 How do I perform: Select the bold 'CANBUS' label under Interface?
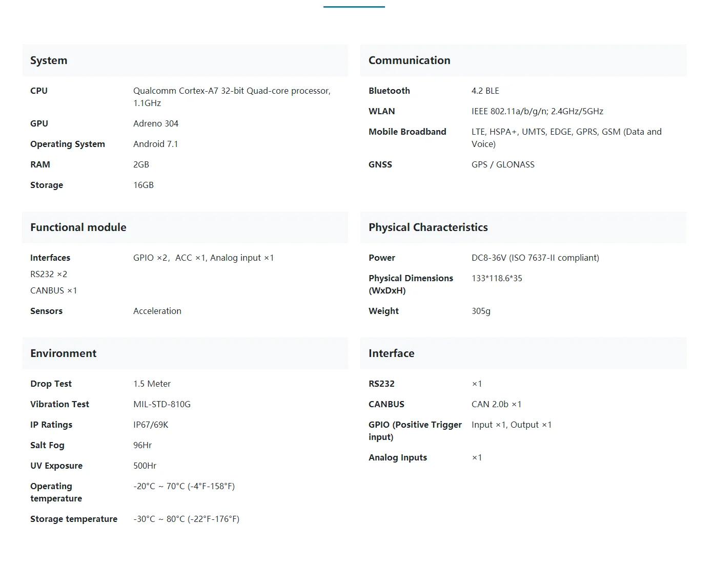coord(386,404)
